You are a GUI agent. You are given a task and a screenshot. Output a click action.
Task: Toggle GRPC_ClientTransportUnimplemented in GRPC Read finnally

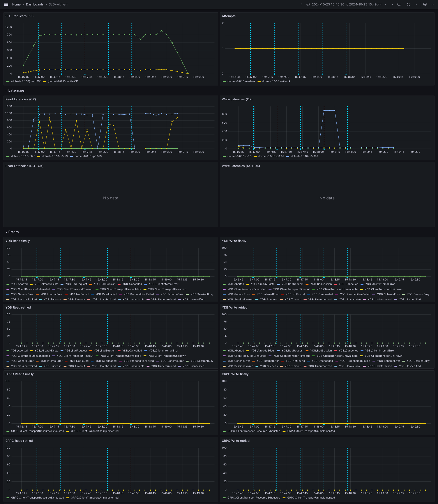click(x=95, y=431)
